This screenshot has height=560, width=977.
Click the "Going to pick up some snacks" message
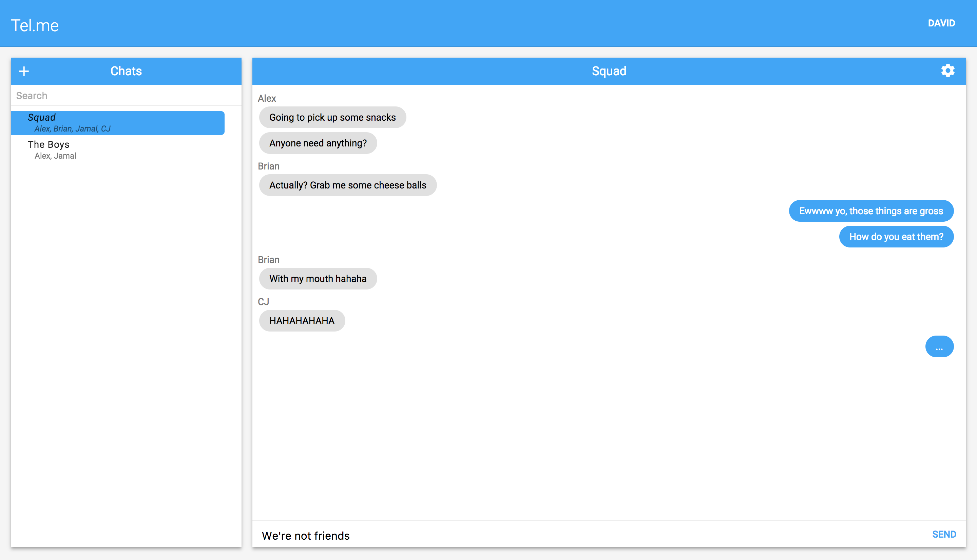click(x=332, y=117)
